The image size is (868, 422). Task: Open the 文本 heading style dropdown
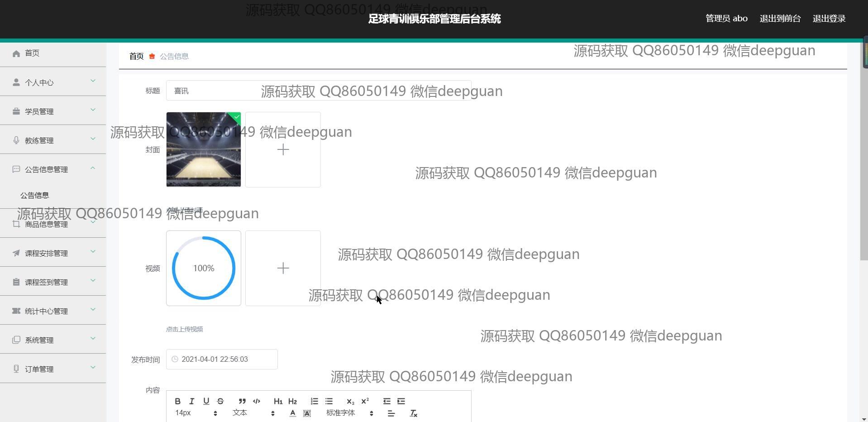253,413
